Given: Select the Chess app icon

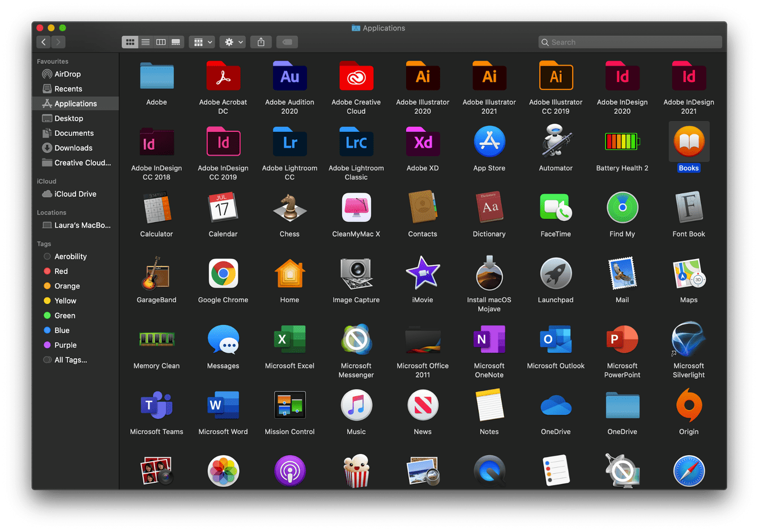Looking at the screenshot, I should [289, 208].
